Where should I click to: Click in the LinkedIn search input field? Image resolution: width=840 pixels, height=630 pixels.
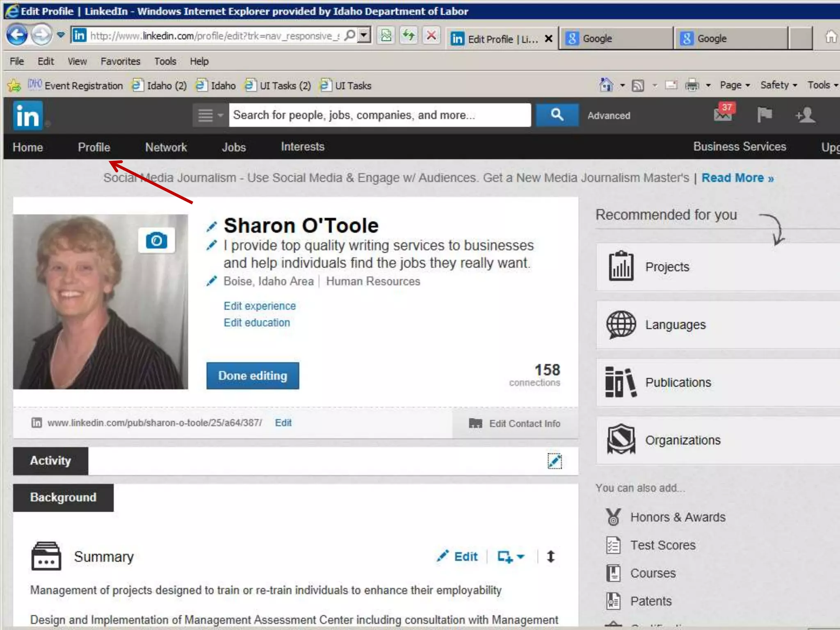coord(379,115)
